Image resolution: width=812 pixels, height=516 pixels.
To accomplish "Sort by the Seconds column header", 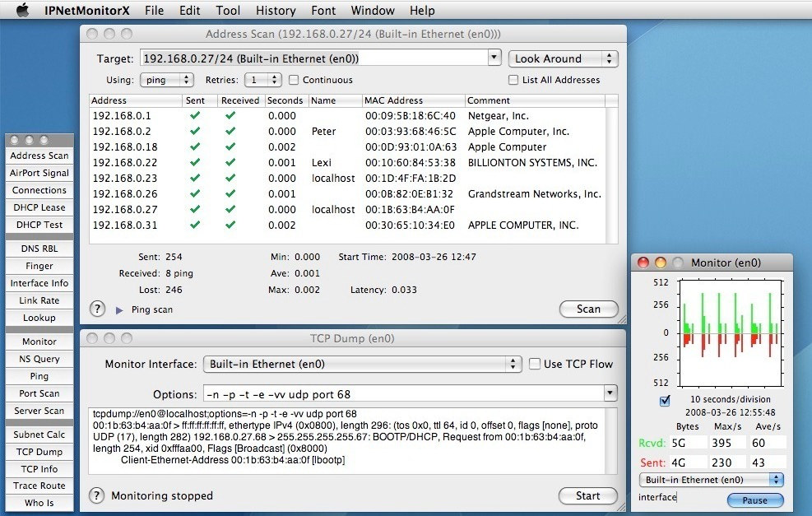I will [286, 100].
